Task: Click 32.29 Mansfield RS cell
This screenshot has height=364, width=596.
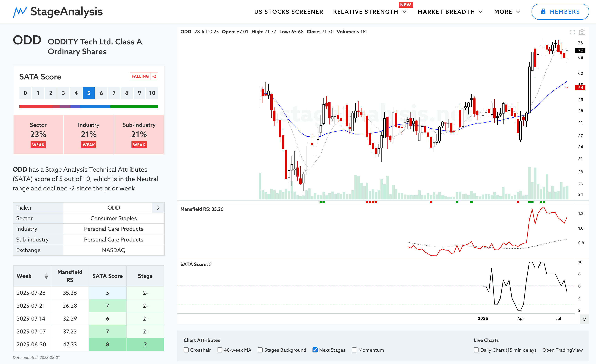Action: tap(70, 319)
